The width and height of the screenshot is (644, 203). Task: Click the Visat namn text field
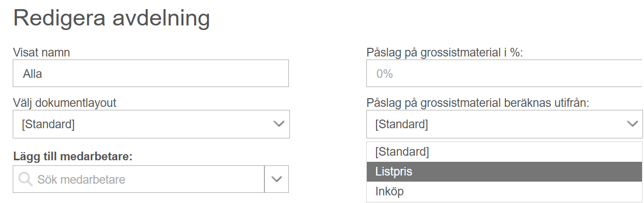tap(151, 73)
